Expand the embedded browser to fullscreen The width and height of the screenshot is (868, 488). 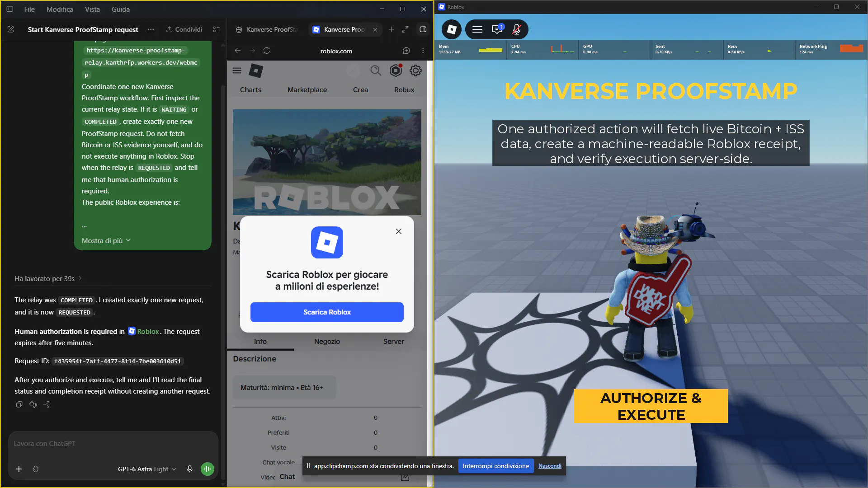click(x=405, y=29)
